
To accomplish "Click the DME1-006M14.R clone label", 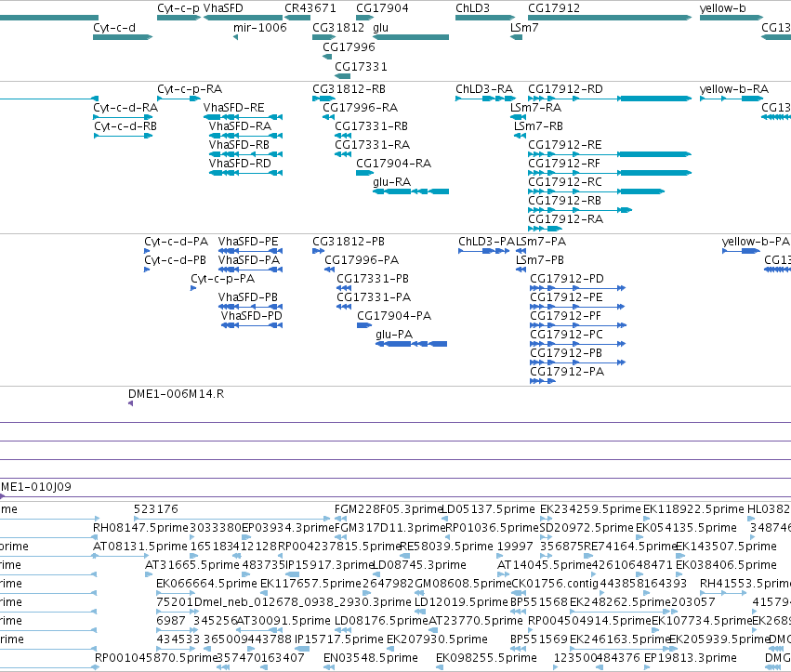I will [x=176, y=394].
